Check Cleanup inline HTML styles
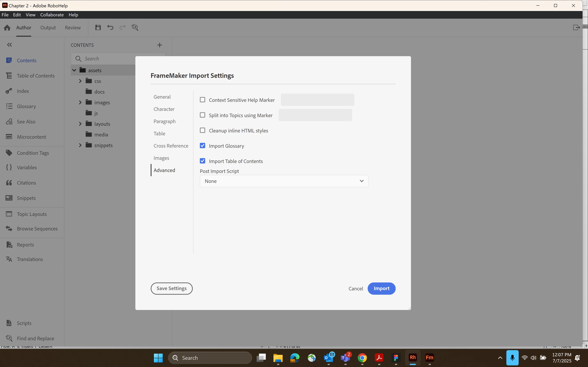The width and height of the screenshot is (588, 367). coord(202,130)
